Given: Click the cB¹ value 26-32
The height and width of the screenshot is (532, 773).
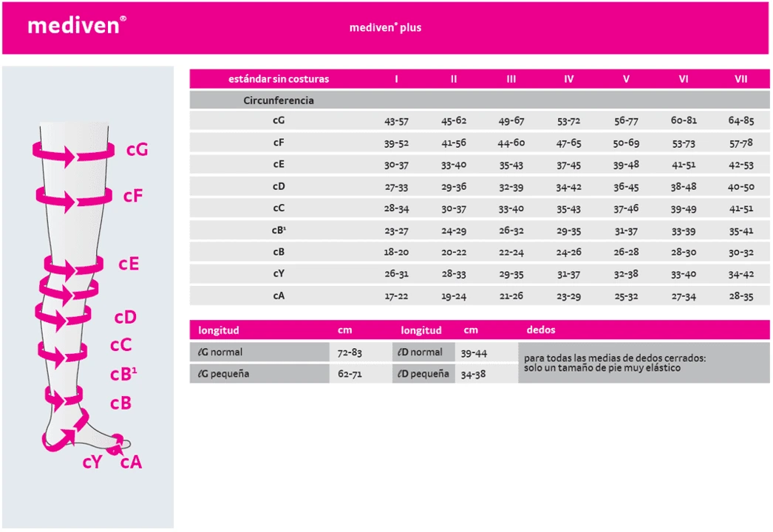Looking at the screenshot, I should (x=511, y=231).
